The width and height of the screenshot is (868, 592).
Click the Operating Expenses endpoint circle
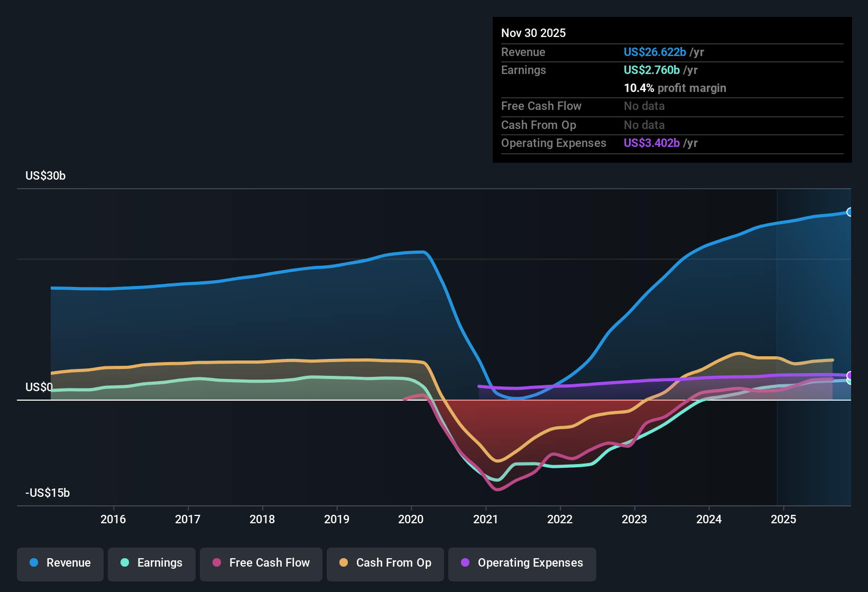click(850, 374)
